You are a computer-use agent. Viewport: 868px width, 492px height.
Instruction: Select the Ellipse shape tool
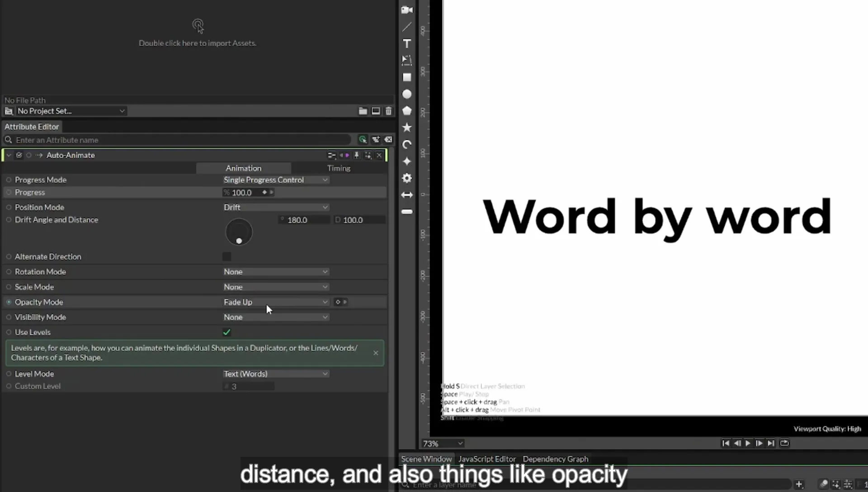pyautogui.click(x=407, y=94)
